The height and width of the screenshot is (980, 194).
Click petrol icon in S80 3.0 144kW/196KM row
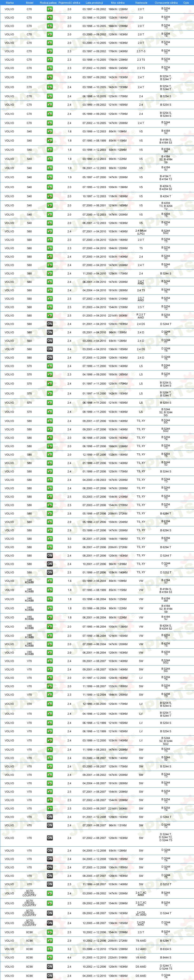coord(50,539)
